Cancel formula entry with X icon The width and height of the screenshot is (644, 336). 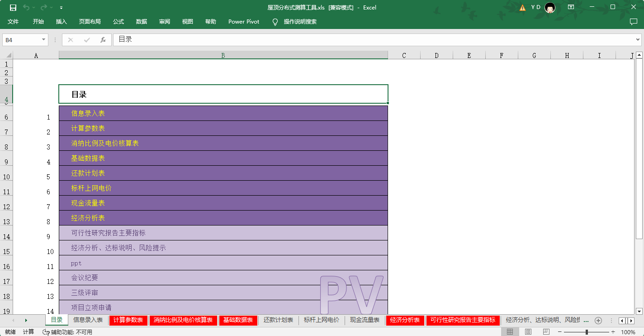(x=71, y=40)
